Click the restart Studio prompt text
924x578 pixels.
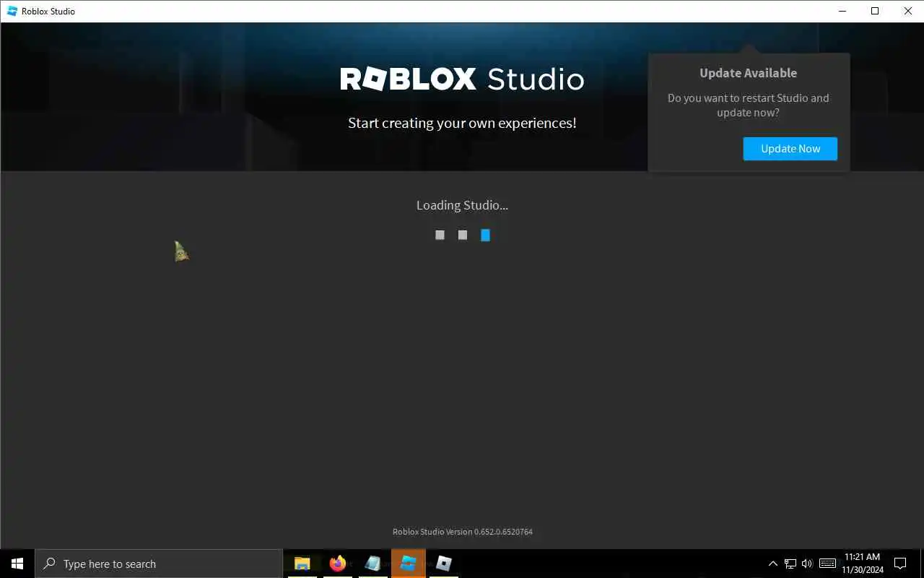point(748,105)
